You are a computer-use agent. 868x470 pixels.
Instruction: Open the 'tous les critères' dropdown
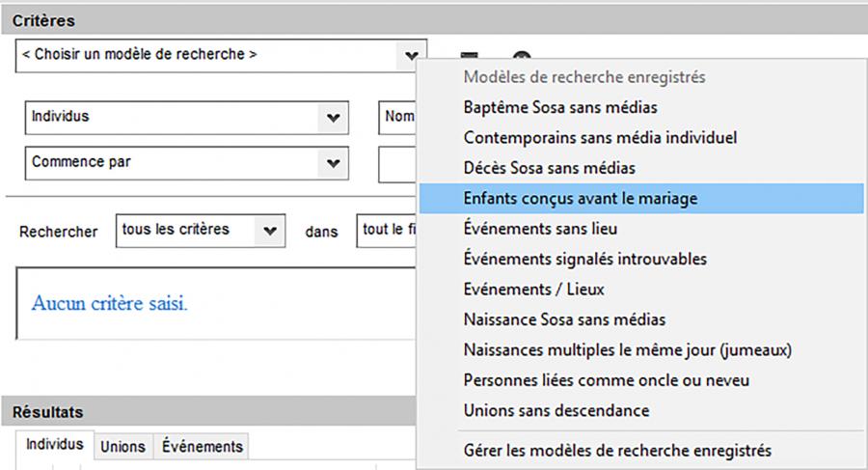click(201, 231)
